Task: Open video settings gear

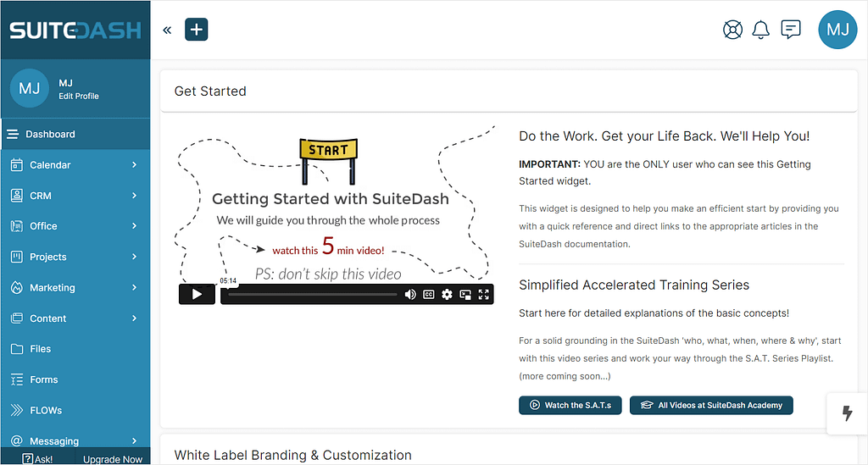Action: point(447,295)
